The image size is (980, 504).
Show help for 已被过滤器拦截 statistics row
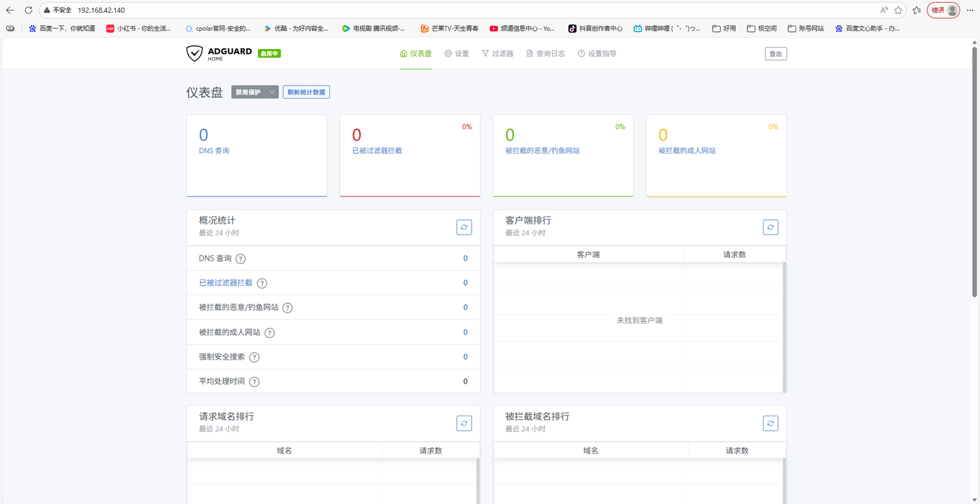(x=262, y=283)
